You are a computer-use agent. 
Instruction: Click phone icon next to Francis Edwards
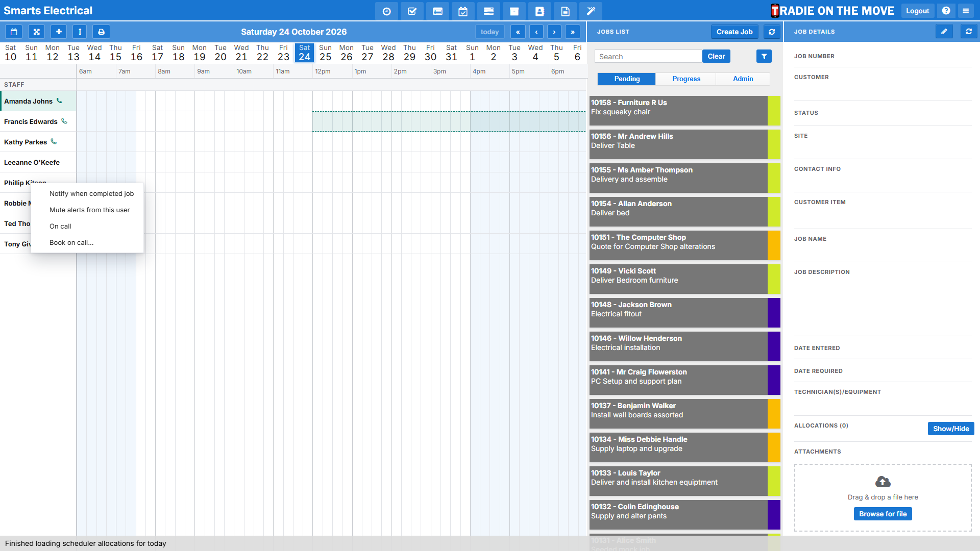(64, 121)
